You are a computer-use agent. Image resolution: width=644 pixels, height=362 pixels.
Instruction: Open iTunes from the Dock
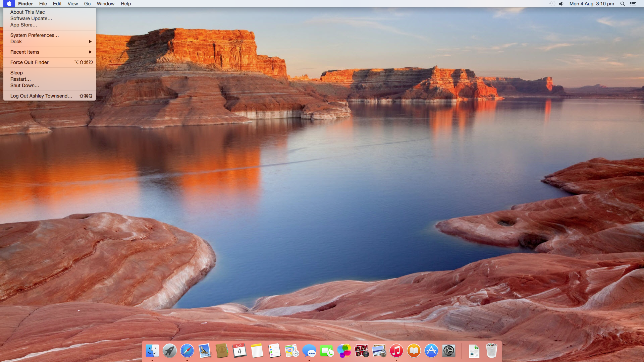396,351
